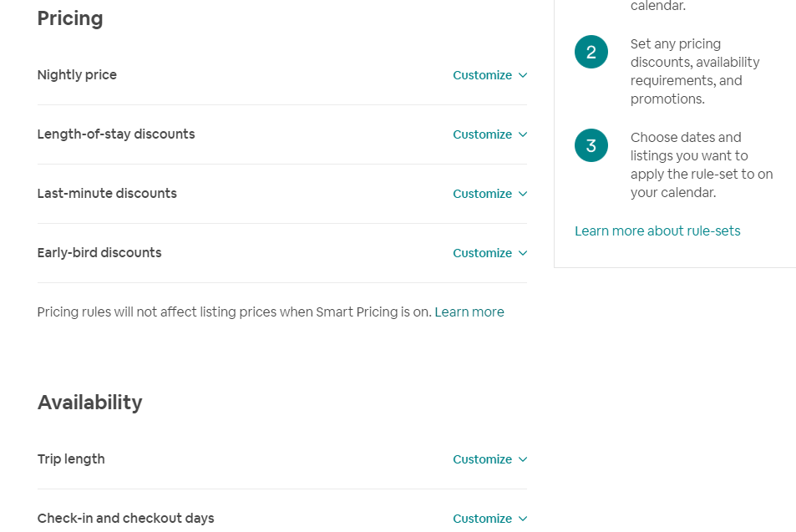Viewport: 796px width, 532px height.
Task: Open Customize for Nightly price
Action: [482, 75]
